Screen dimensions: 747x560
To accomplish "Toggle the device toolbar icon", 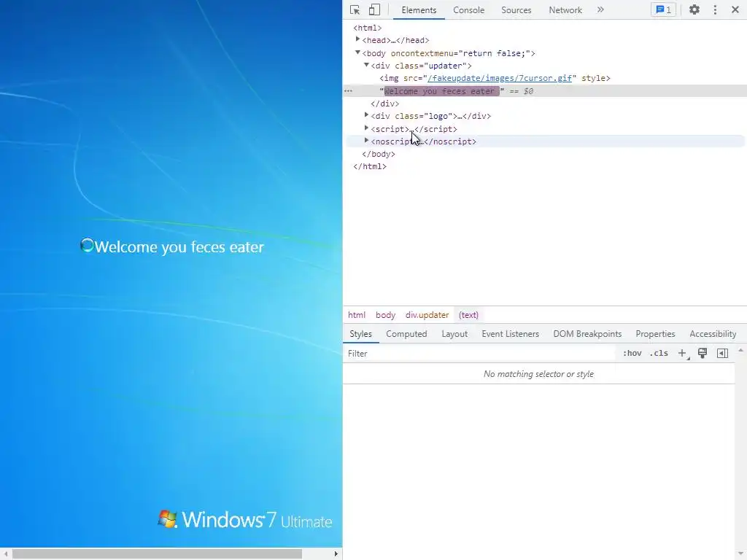I will click(374, 9).
